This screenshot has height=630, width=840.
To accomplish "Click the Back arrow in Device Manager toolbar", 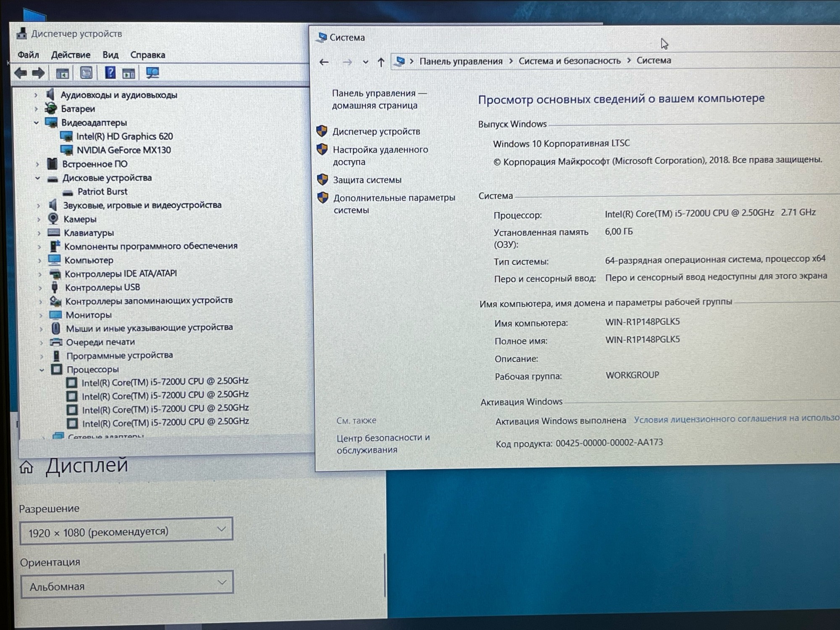I will pyautogui.click(x=21, y=73).
